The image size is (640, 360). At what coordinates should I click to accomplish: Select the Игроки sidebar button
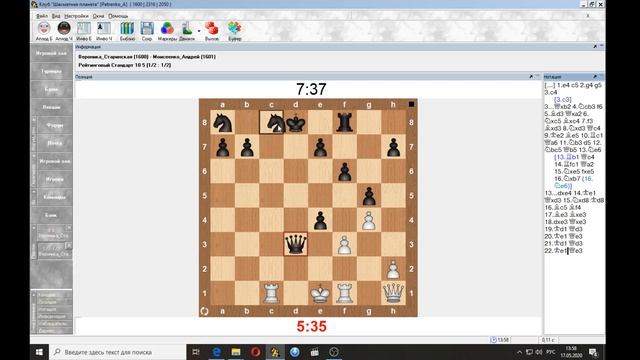(54, 179)
